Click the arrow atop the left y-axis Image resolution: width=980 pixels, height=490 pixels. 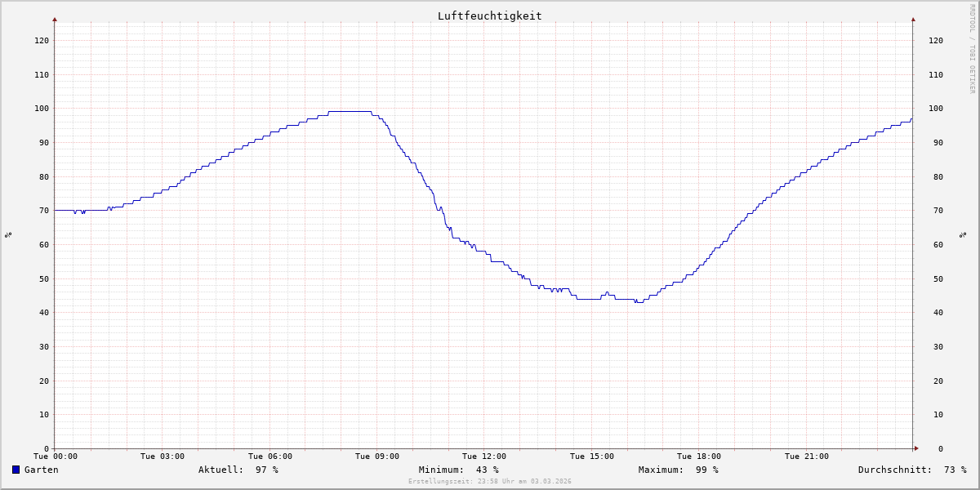tap(55, 19)
